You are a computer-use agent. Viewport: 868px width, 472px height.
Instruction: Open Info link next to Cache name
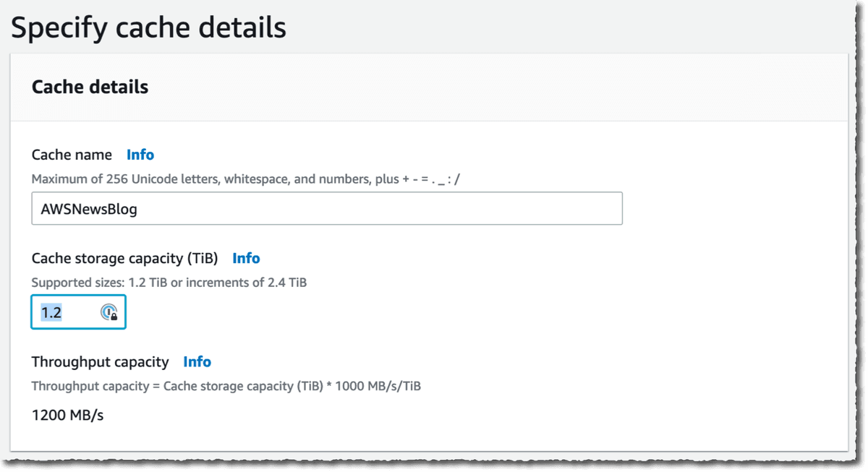click(x=140, y=155)
